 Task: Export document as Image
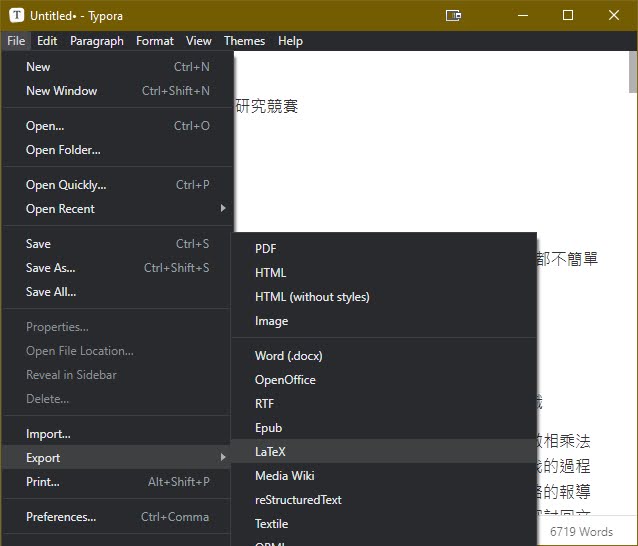click(384, 321)
